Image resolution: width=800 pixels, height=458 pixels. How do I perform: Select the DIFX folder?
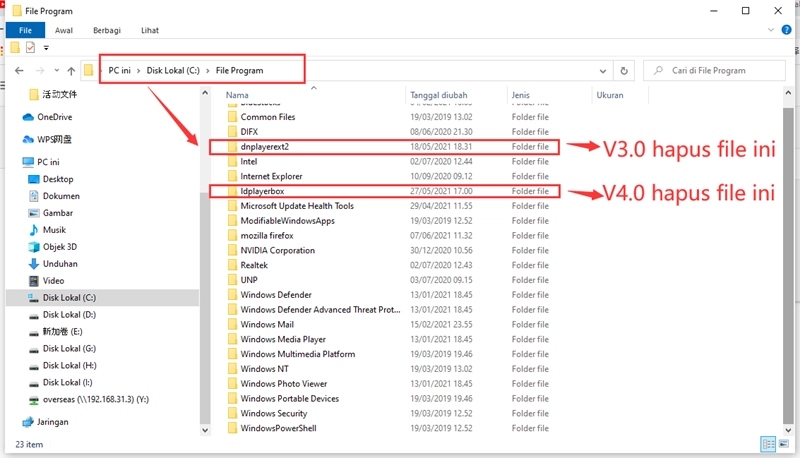(x=249, y=132)
